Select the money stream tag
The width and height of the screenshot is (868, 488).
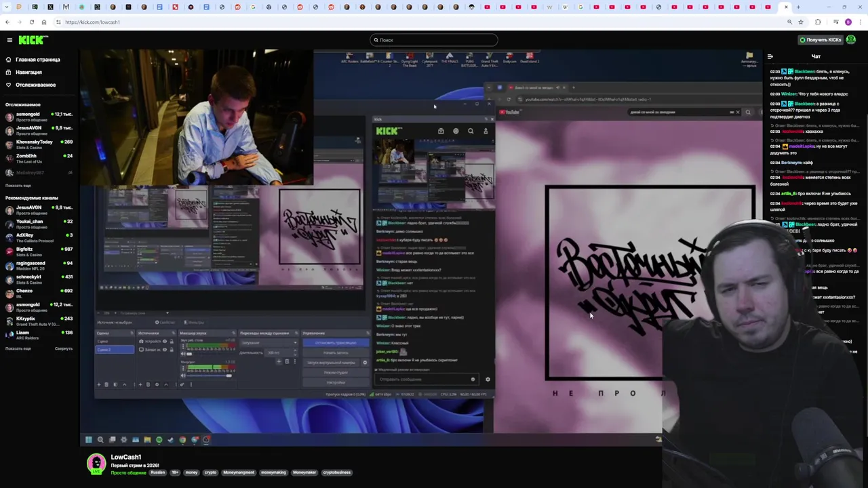pyautogui.click(x=191, y=472)
